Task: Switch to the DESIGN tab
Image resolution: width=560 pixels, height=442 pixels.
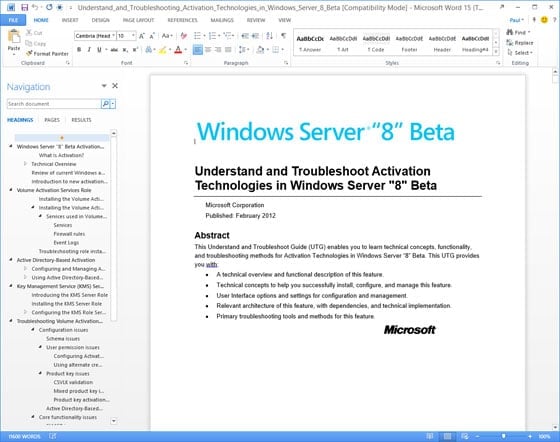Action: (101, 20)
